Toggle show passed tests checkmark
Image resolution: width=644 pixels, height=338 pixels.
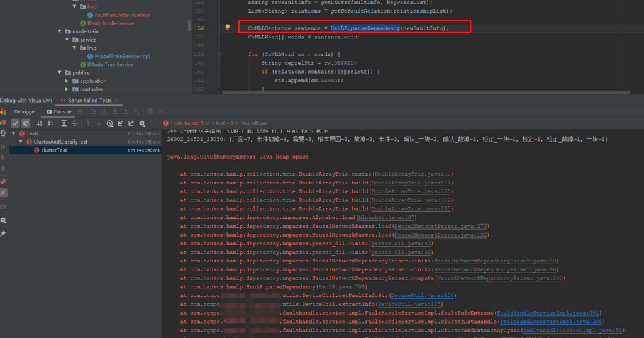16,123
